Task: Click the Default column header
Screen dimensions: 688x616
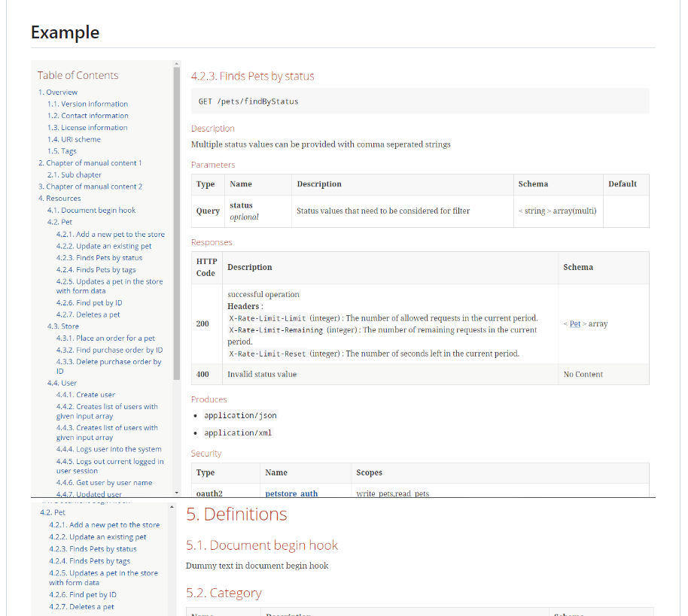Action: (626, 184)
